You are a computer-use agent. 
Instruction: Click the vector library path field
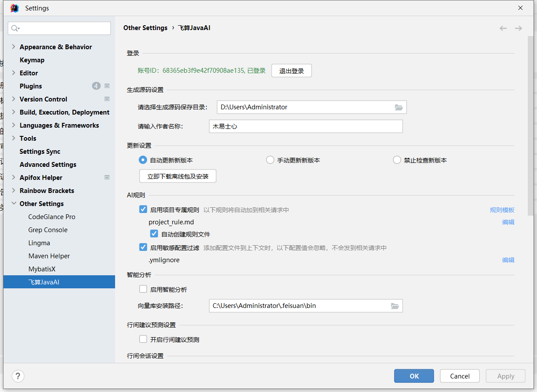click(306, 306)
